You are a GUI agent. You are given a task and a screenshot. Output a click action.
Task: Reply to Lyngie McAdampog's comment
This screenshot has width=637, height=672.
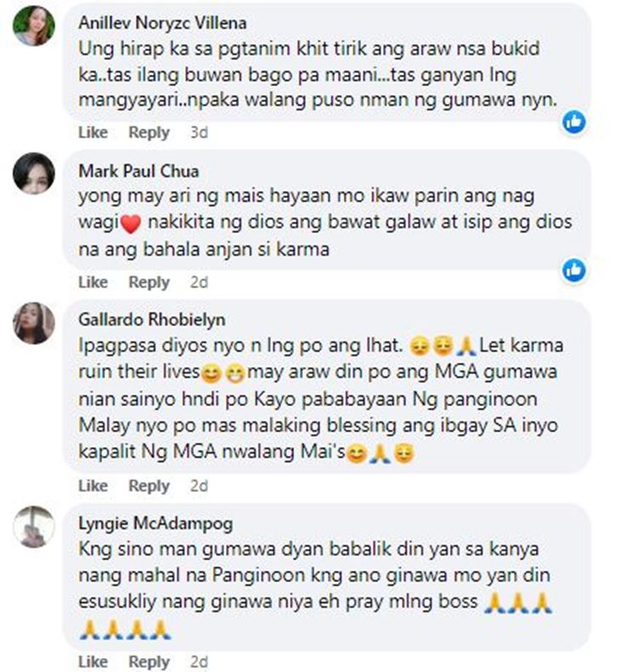point(149,662)
